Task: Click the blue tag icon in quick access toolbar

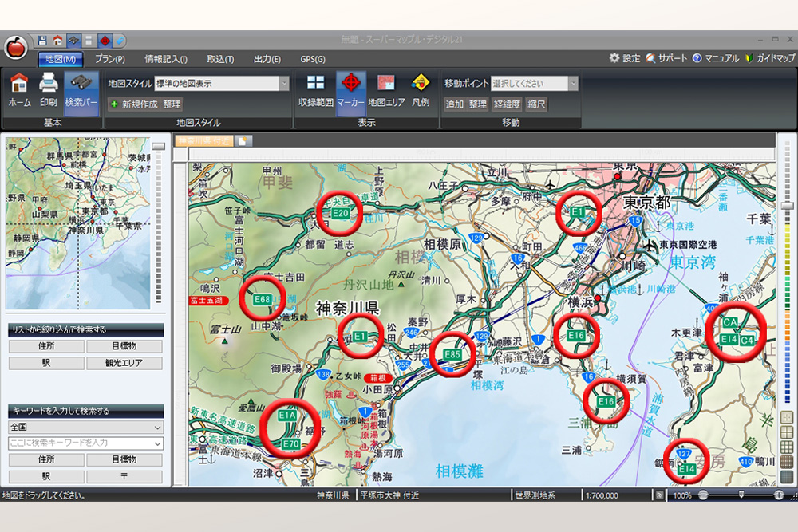Action: (x=120, y=41)
